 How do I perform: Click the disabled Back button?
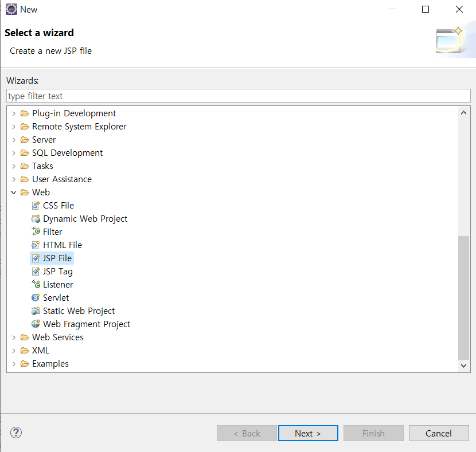point(247,433)
